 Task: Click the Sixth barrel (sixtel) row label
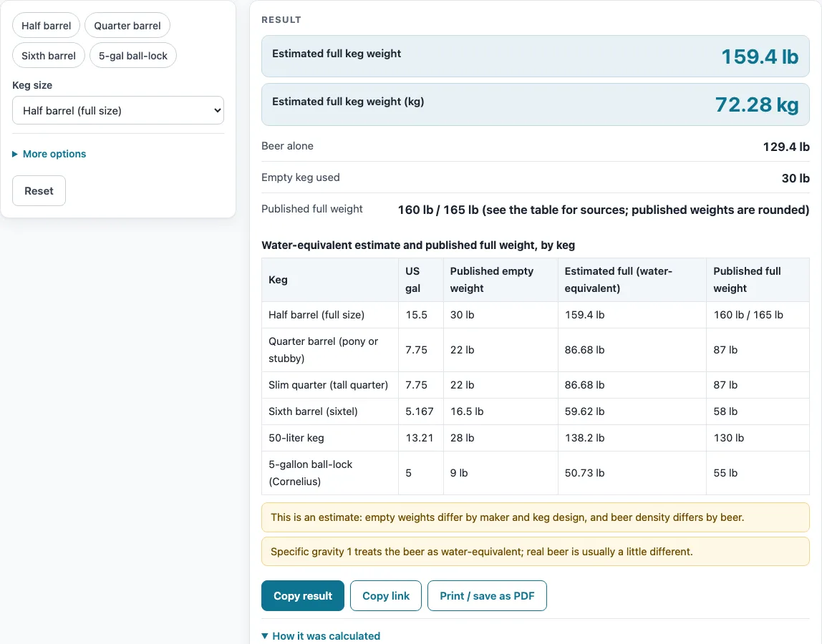coord(313,411)
